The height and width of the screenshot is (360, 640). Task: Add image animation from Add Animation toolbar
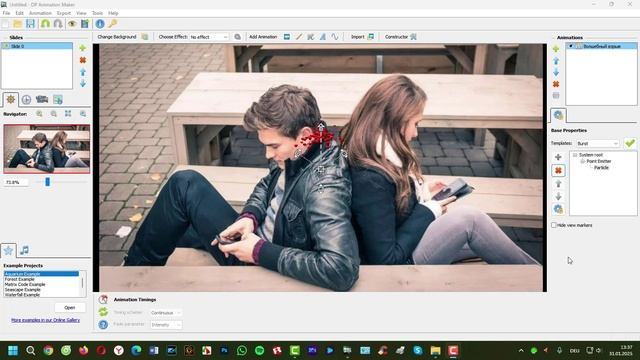pos(287,37)
